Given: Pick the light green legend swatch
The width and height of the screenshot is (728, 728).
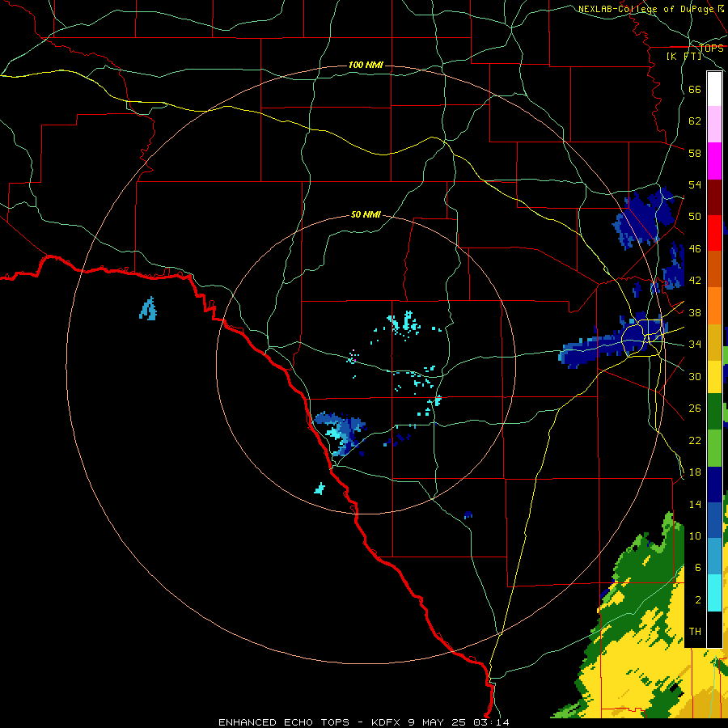Looking at the screenshot, I should click(x=714, y=448).
